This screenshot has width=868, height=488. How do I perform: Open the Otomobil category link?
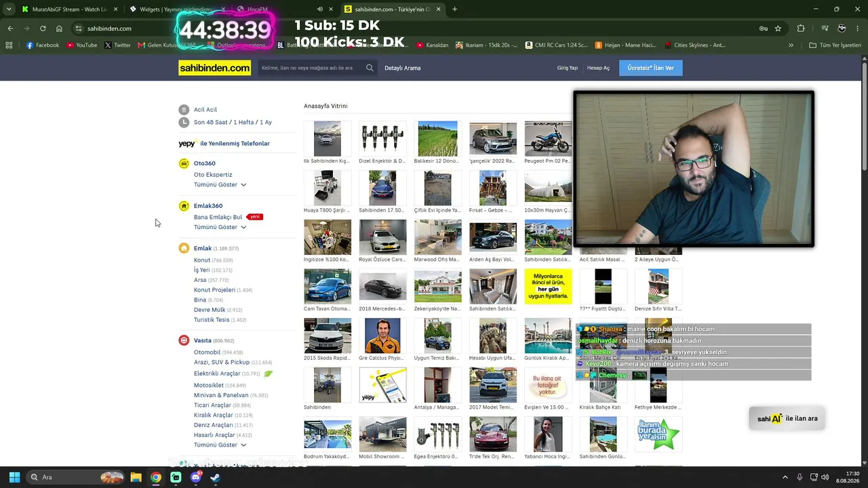pos(207,352)
